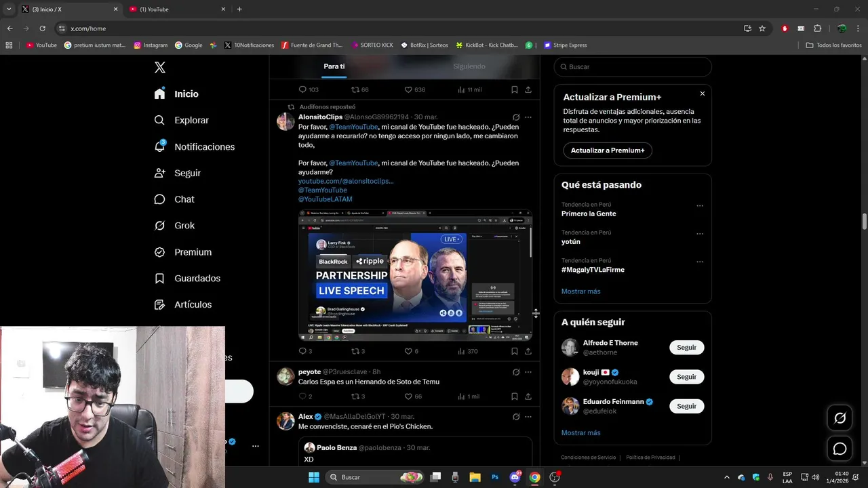Viewport: 868px width, 488px height.
Task: Open options for yotún trend
Action: pos(700,234)
